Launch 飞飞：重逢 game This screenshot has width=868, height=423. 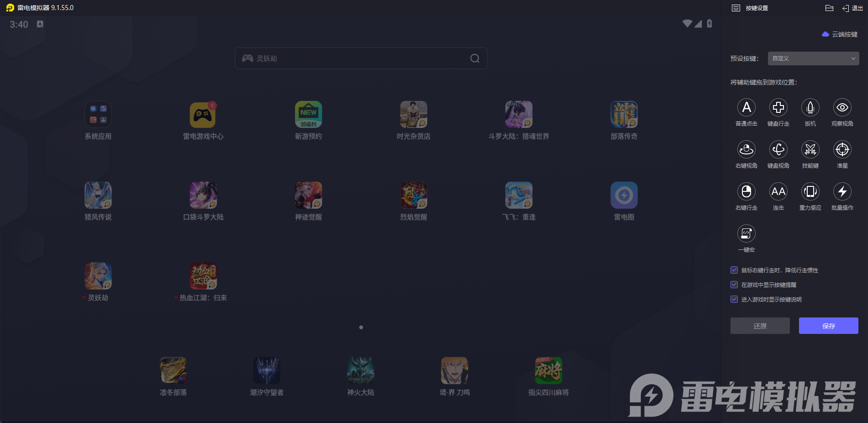click(519, 195)
